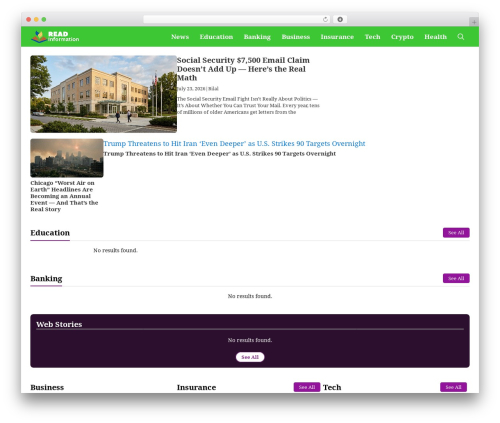Click See All beside Insurance heading
500x423 pixels.
point(307,387)
